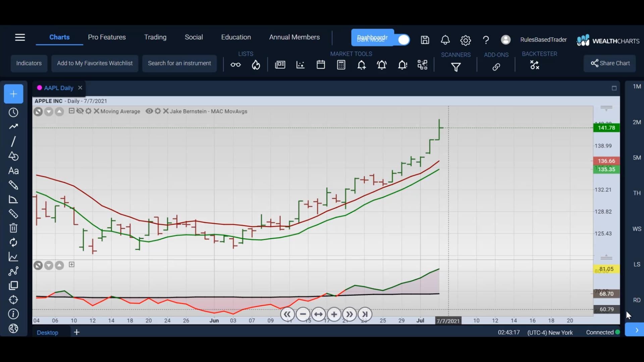Viewport: 644px width, 362px height.
Task: Move the main price panel down
Action: (x=49, y=112)
